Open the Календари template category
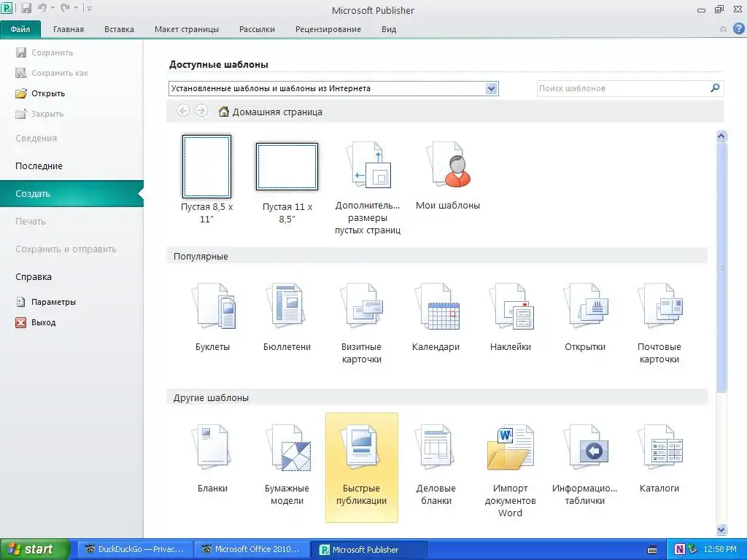This screenshot has width=747, height=560. point(436,307)
